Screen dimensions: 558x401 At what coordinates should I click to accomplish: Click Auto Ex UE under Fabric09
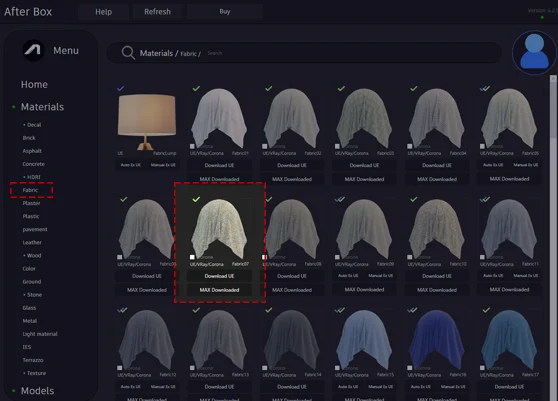pos(348,275)
